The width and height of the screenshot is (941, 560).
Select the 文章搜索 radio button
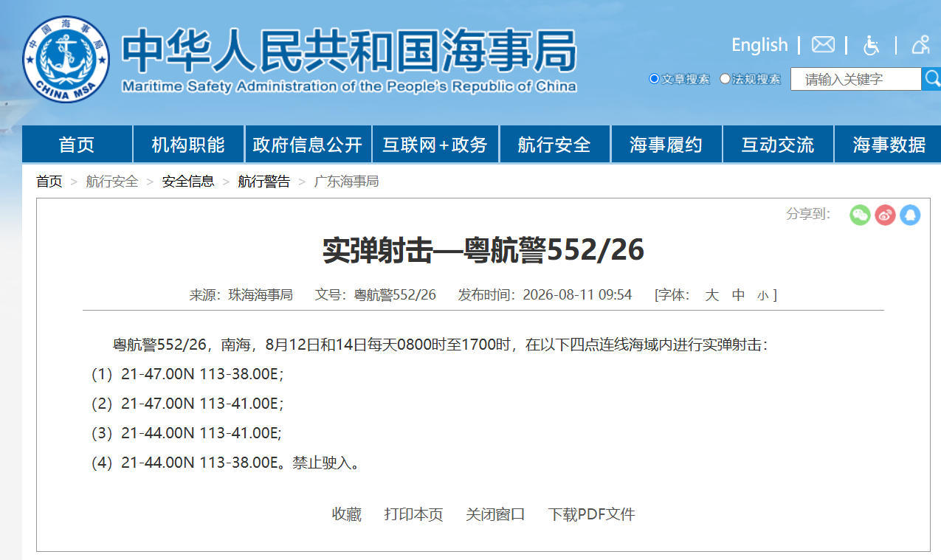coord(654,79)
